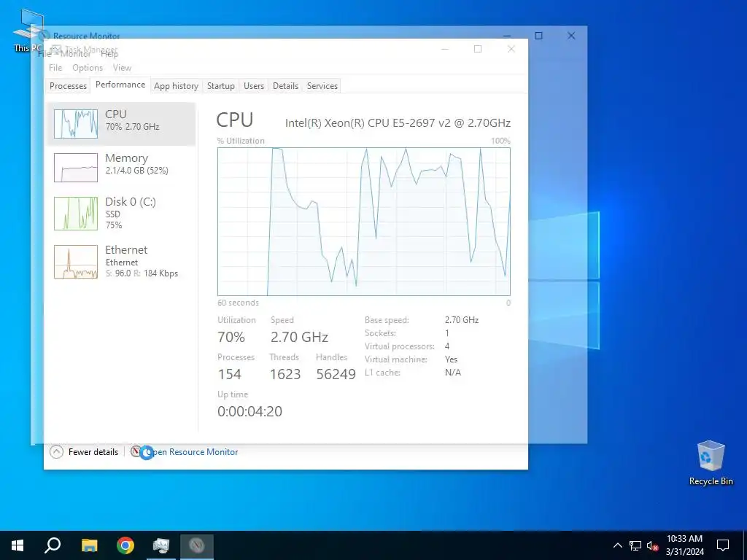
Task: Open File Explorer from the taskbar
Action: tap(90, 545)
